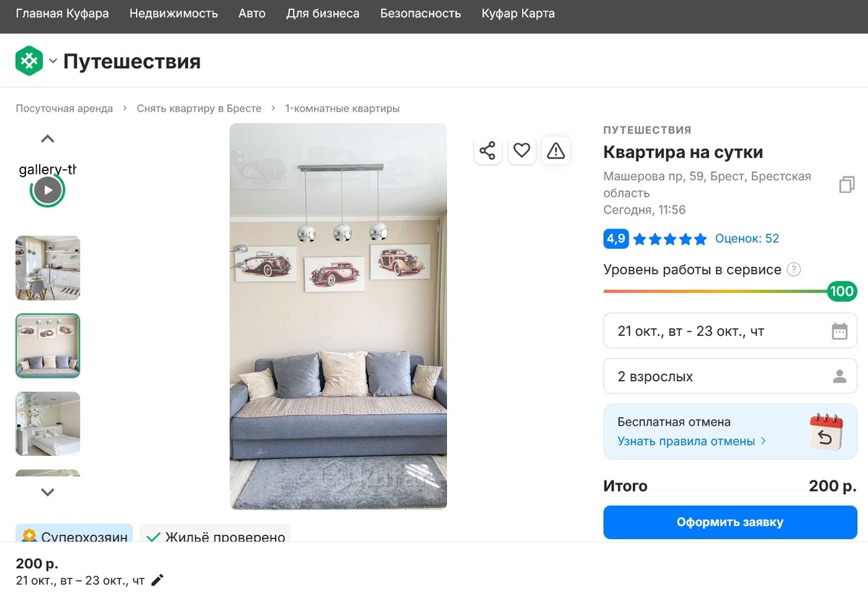The height and width of the screenshot is (597, 868).
Task: Open service level help question mark
Action: click(x=793, y=270)
